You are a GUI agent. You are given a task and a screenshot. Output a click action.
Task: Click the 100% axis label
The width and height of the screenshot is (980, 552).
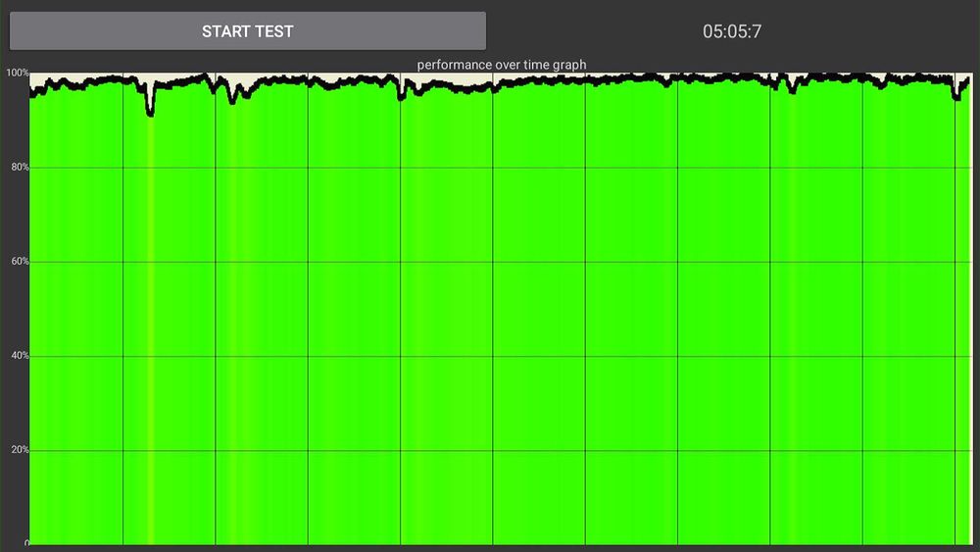[18, 73]
